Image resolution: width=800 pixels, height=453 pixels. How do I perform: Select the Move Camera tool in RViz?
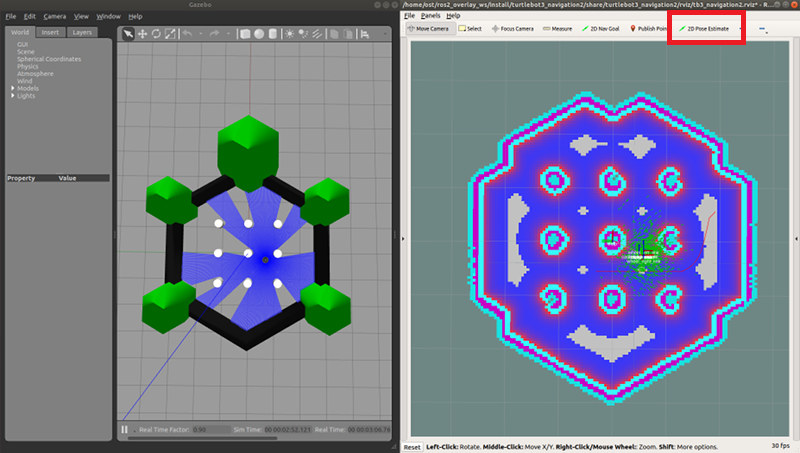429,29
